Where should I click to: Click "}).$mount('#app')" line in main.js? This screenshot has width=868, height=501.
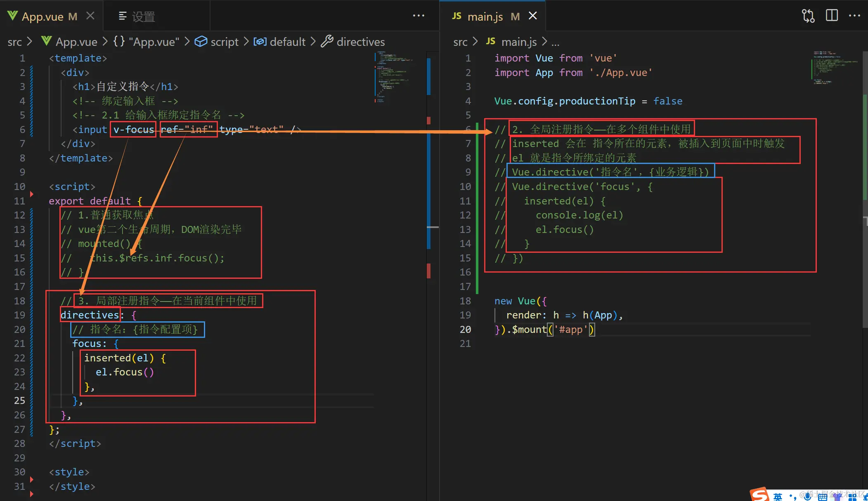point(544,329)
